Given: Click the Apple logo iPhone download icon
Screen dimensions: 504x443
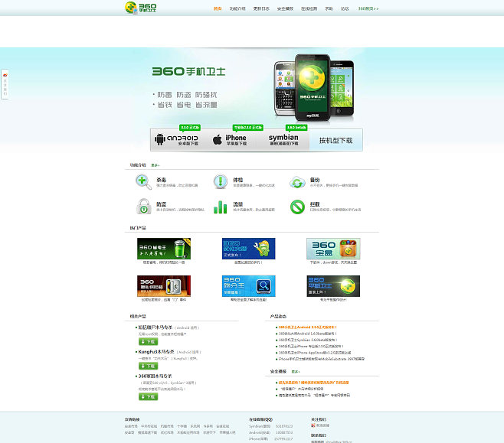Looking at the screenshot, I should [x=218, y=140].
